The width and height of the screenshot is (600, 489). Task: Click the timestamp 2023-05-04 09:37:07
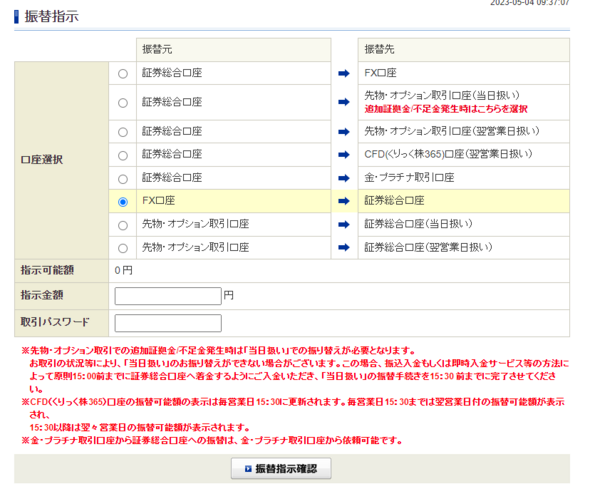pos(530,3)
